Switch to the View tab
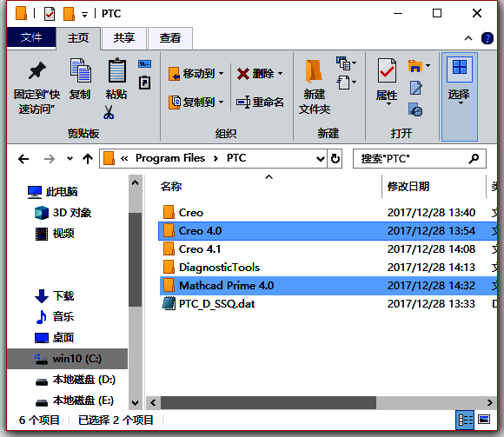504x437 pixels. click(170, 38)
